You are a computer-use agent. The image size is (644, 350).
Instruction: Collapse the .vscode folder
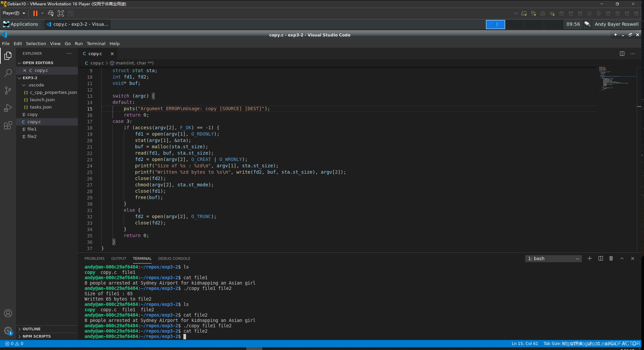click(x=24, y=85)
